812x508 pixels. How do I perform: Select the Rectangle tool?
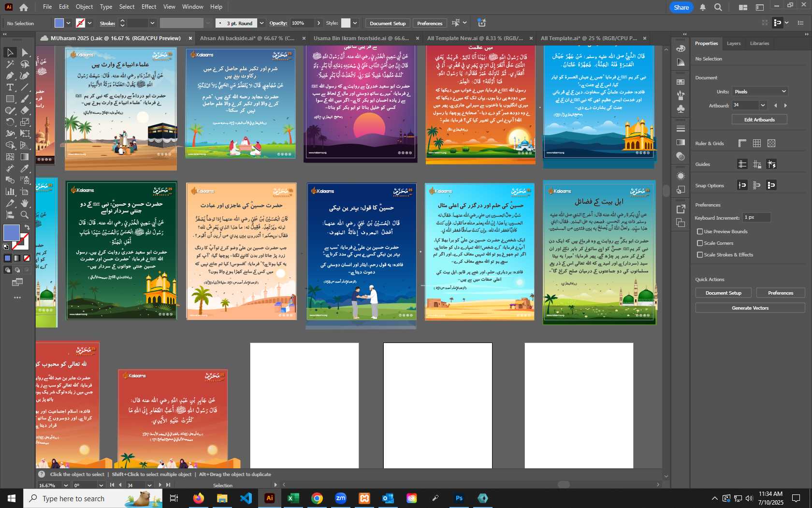coord(10,99)
